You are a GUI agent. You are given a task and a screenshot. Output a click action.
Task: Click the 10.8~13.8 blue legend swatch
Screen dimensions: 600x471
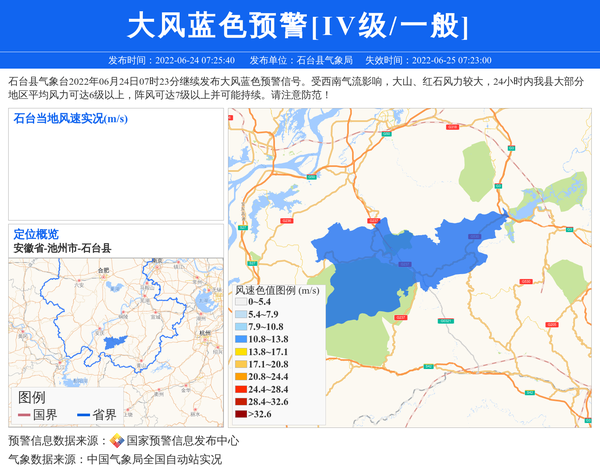pos(240,339)
